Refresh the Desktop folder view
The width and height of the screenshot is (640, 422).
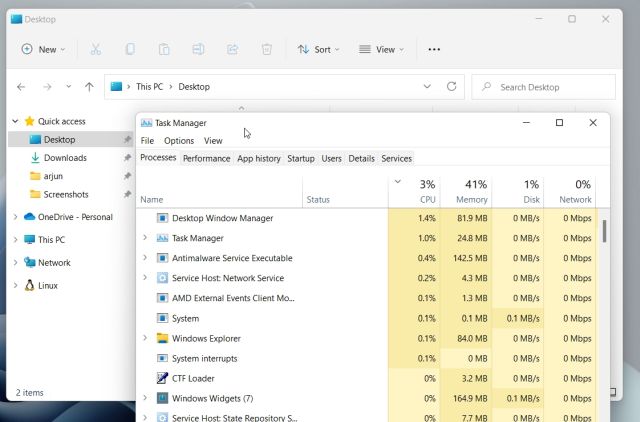pyautogui.click(x=452, y=87)
